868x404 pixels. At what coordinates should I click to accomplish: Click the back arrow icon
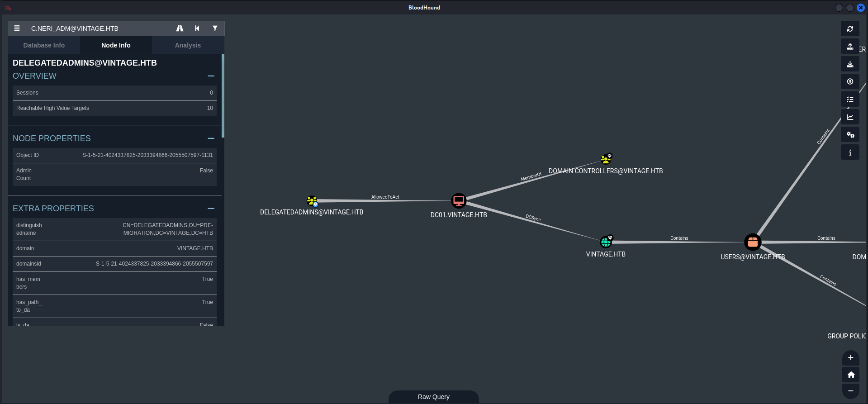197,28
